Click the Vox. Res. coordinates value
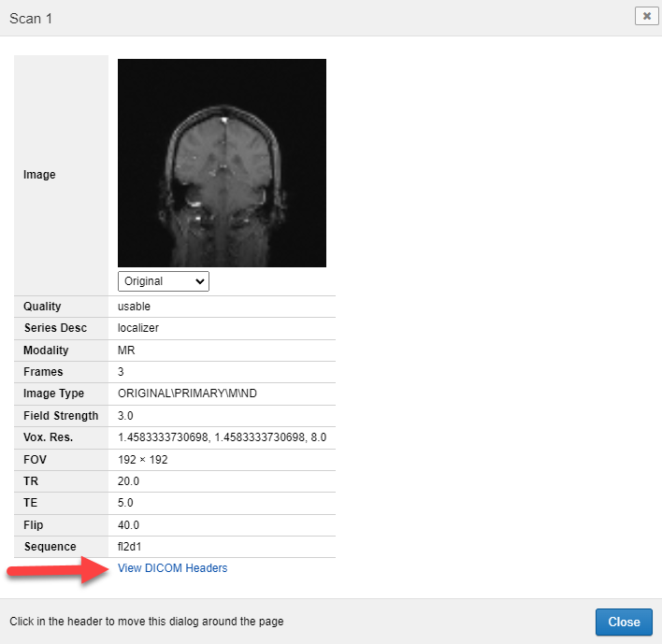The height and width of the screenshot is (644, 662). click(222, 437)
